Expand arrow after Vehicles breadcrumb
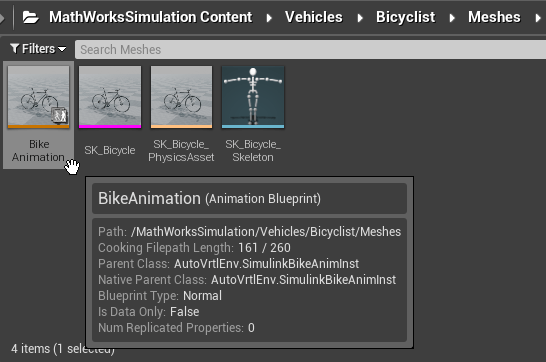 coord(360,18)
